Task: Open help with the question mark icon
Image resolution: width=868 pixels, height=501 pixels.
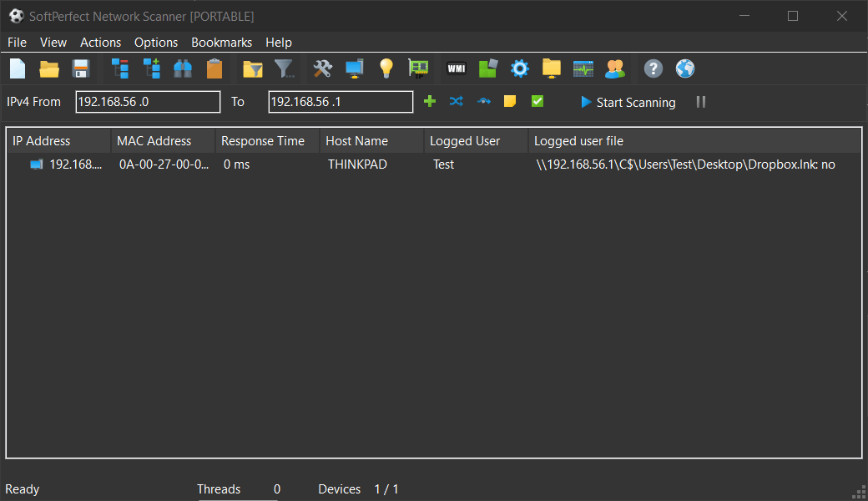Action: [654, 68]
